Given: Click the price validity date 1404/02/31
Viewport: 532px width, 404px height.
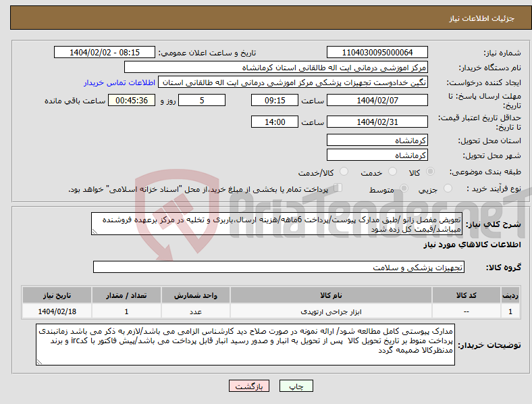Looking at the screenshot, I should 377,122.
